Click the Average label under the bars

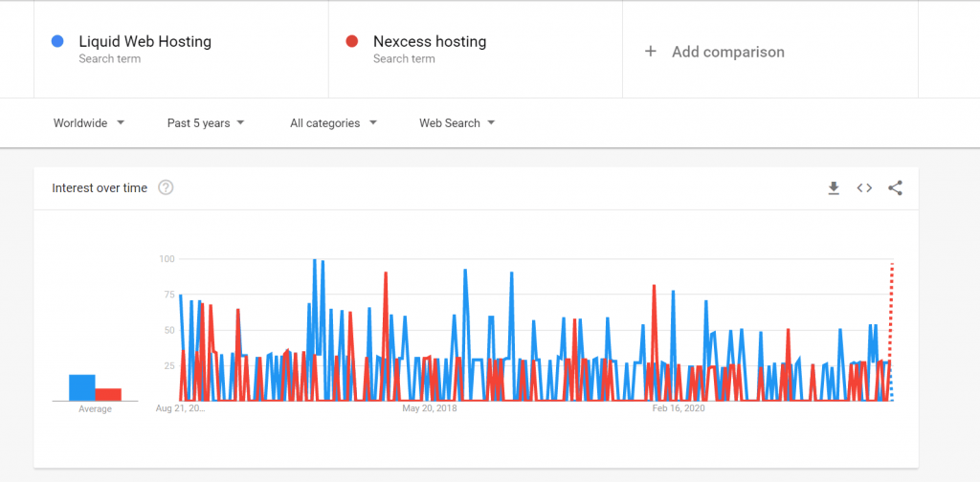(95, 409)
